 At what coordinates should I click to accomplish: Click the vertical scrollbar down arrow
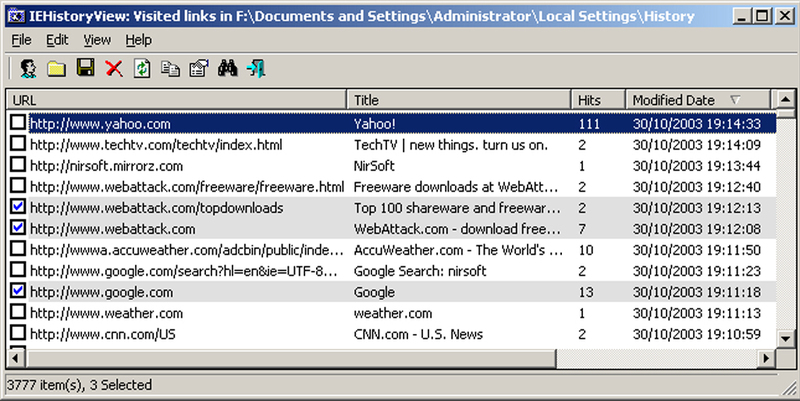point(786,338)
